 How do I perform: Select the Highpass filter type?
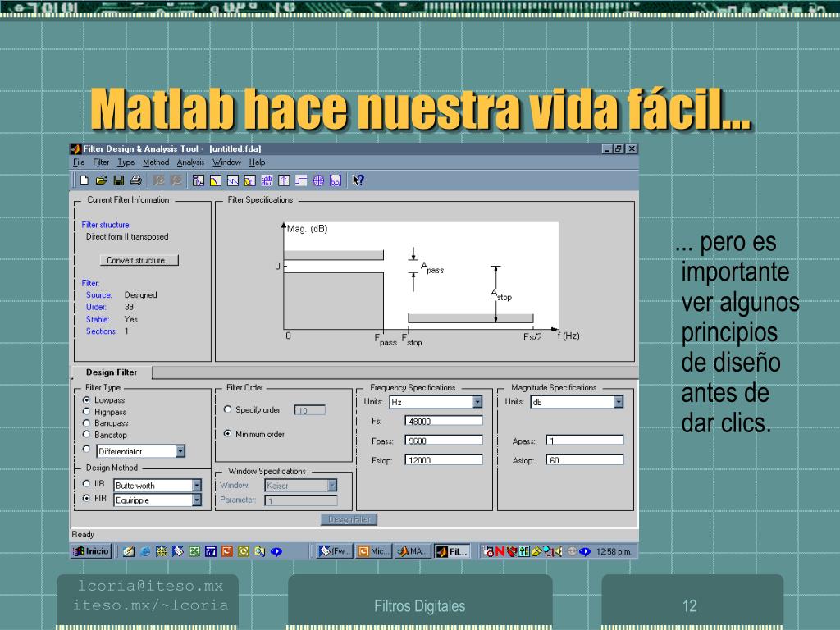(x=86, y=412)
